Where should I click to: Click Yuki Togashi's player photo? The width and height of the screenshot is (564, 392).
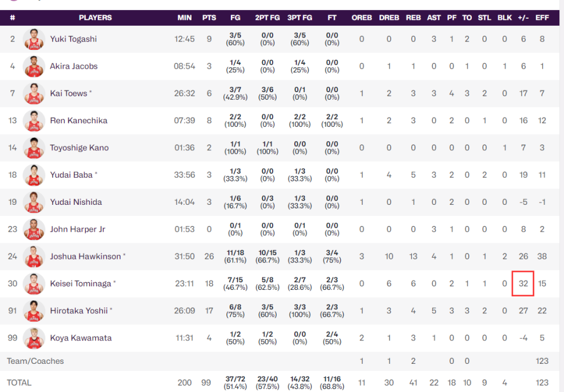(x=34, y=39)
